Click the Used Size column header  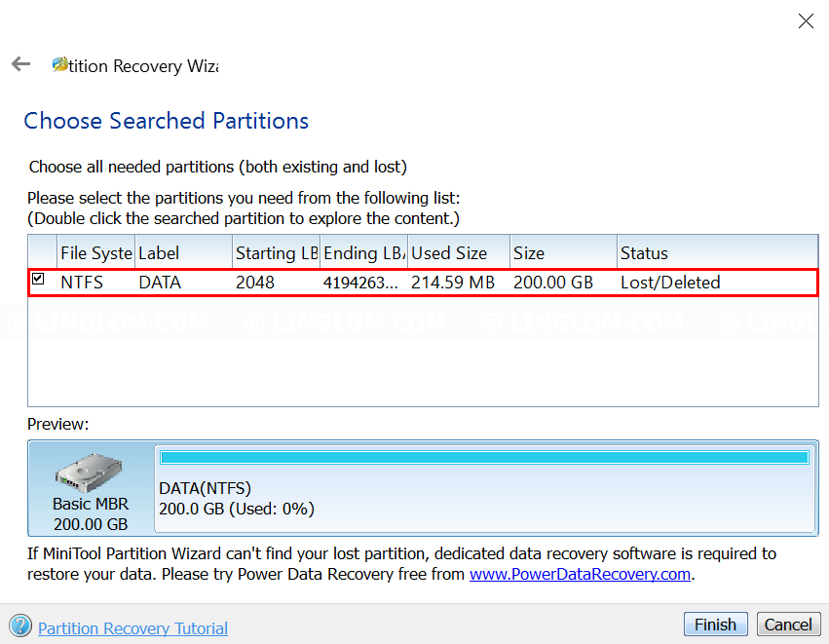pos(459,252)
